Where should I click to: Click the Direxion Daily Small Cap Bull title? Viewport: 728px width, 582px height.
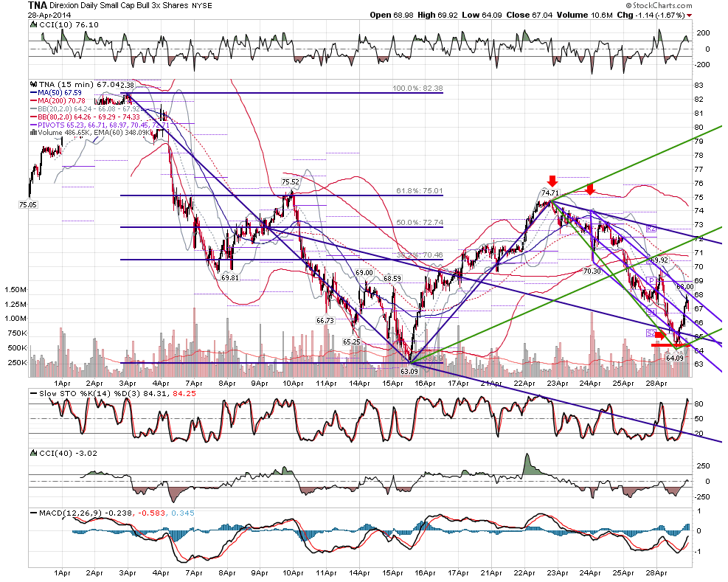[119, 6]
